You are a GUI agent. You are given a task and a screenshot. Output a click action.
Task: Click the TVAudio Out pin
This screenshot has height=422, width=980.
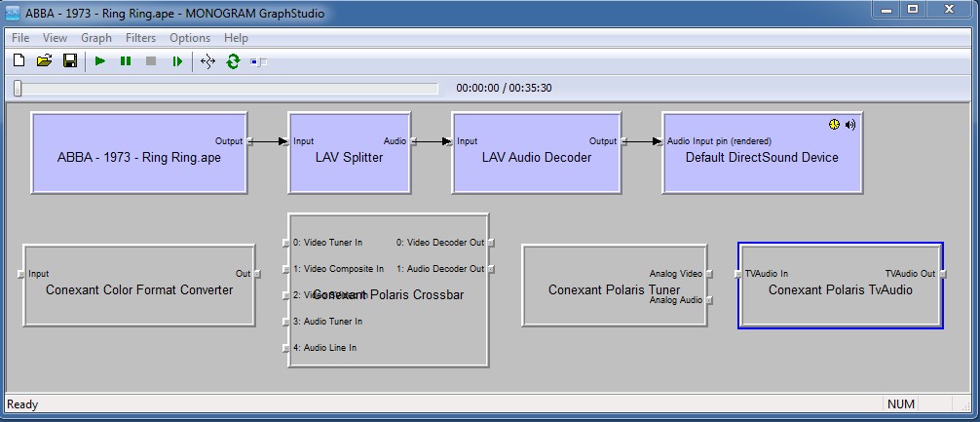tap(943, 274)
